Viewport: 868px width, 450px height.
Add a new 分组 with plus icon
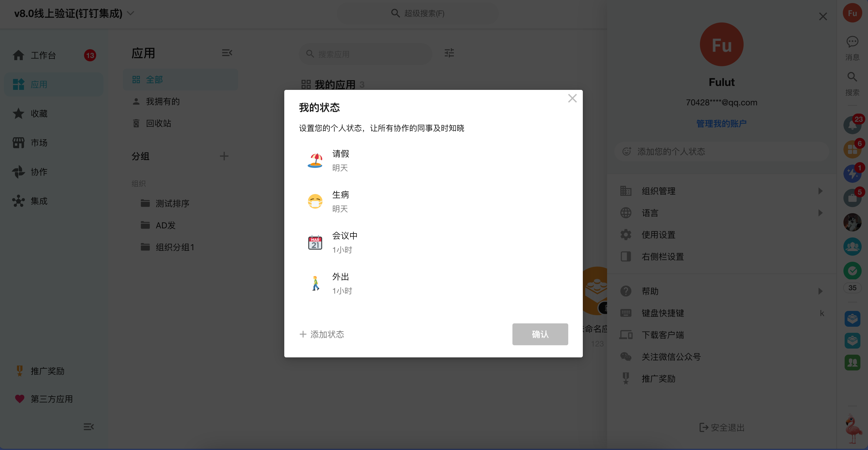point(224,156)
